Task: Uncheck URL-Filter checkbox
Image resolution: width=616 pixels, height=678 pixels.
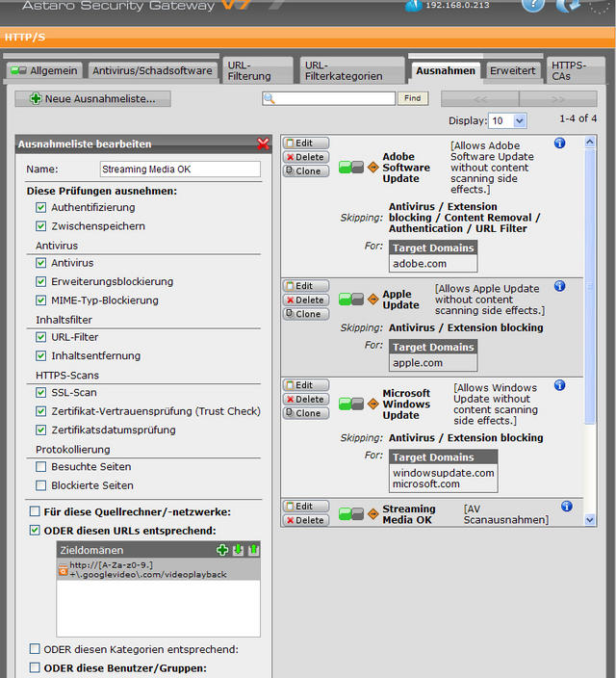Action: 41,337
